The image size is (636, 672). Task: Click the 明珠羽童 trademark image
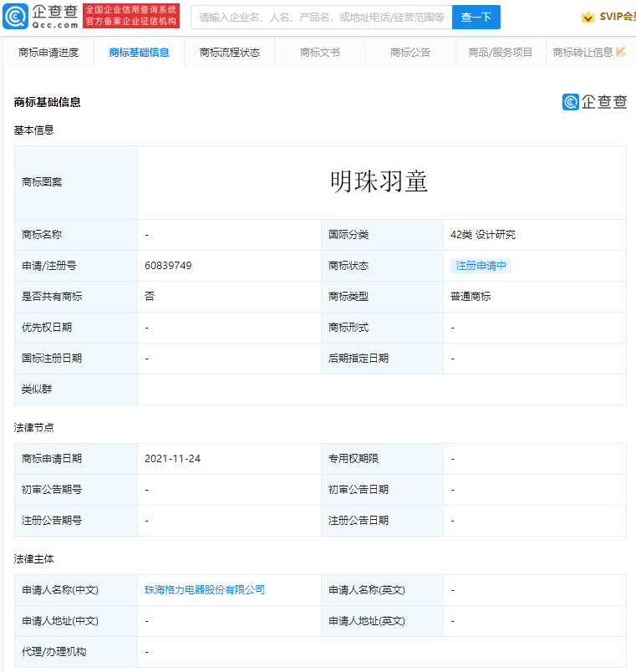pos(379,182)
